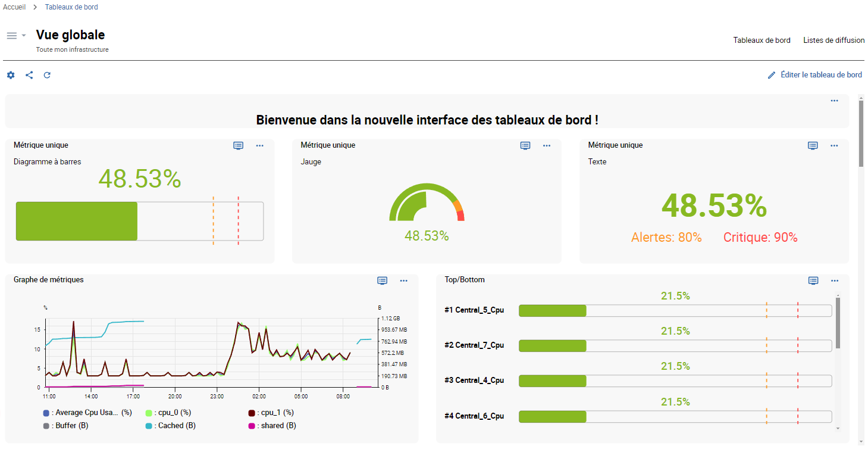868x449 pixels.
Task: Open description icon on Diagramme à barres widget
Action: (239, 145)
